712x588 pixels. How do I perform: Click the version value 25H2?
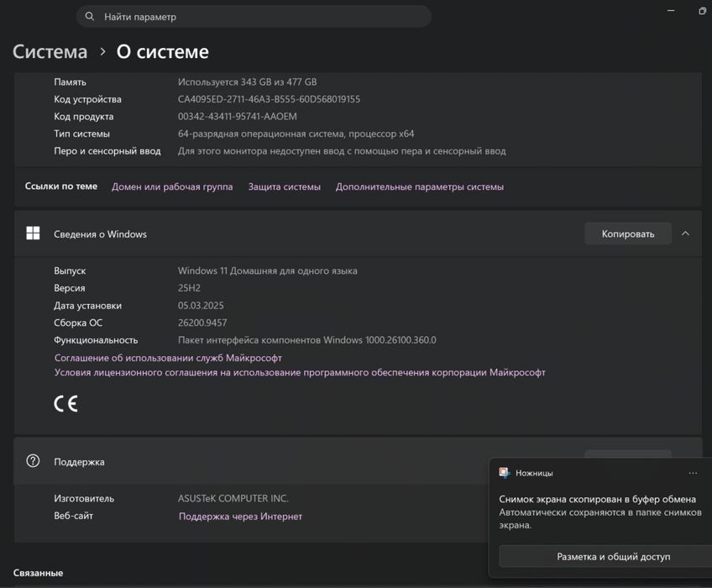[189, 288]
